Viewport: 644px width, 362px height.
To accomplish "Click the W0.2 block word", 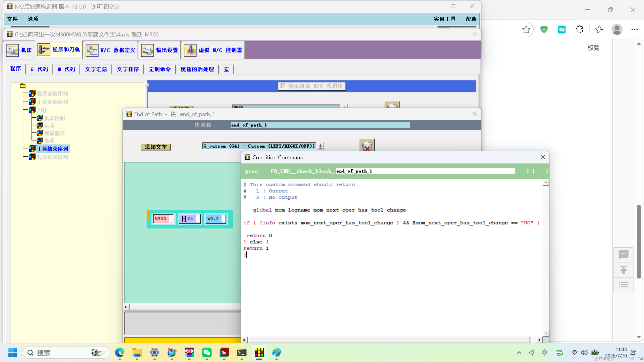I will click(216, 219).
